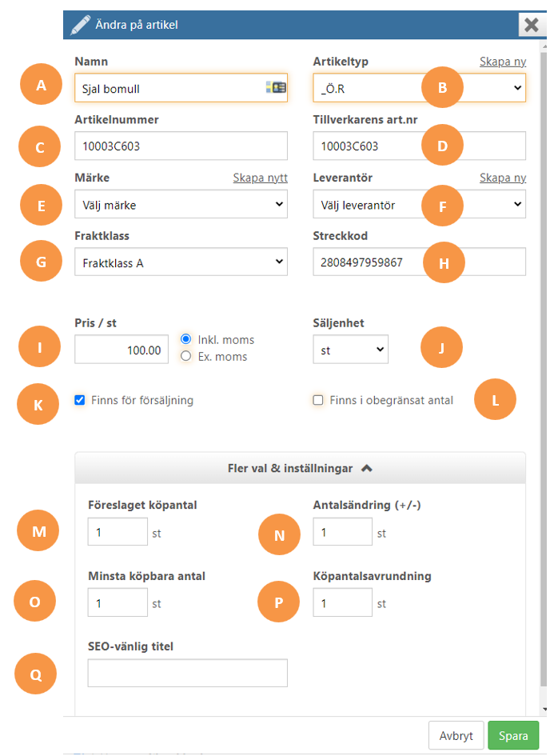Click Skapa ny link above Artikeltyp
This screenshot has height=756, width=558.
pyautogui.click(x=503, y=62)
